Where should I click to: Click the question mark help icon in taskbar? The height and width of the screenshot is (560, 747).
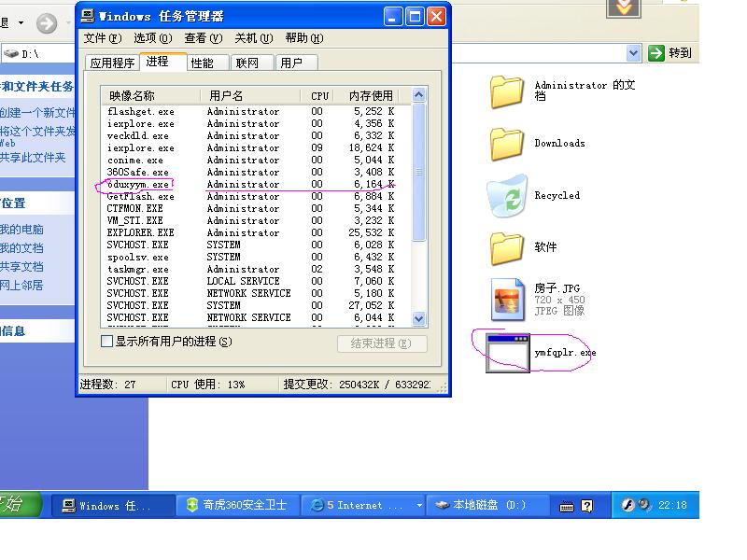(x=587, y=506)
